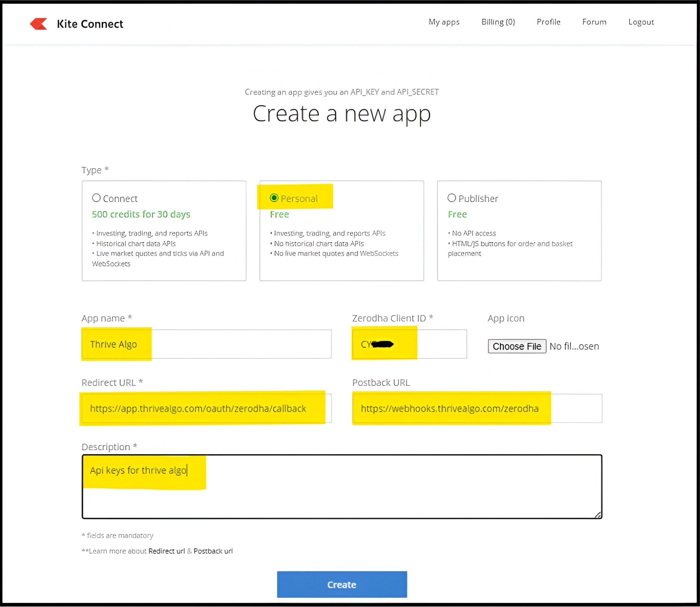Open the Forum link in header
700x607 pixels.
594,22
